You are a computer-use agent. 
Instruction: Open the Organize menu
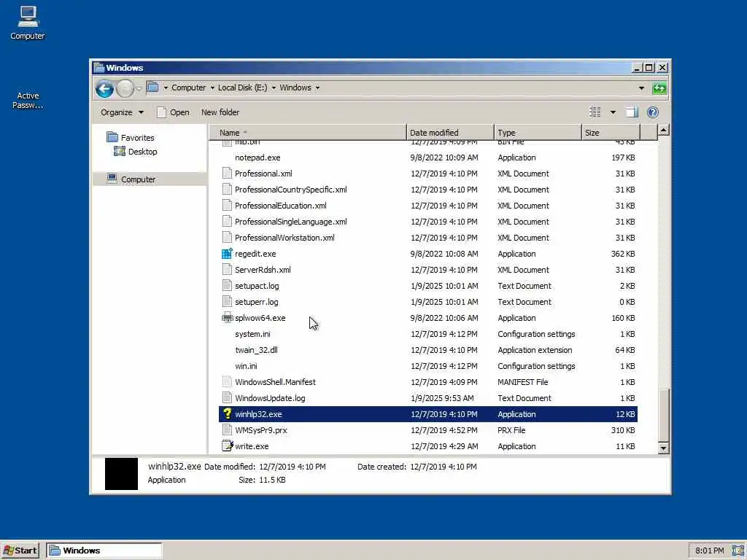tap(122, 112)
